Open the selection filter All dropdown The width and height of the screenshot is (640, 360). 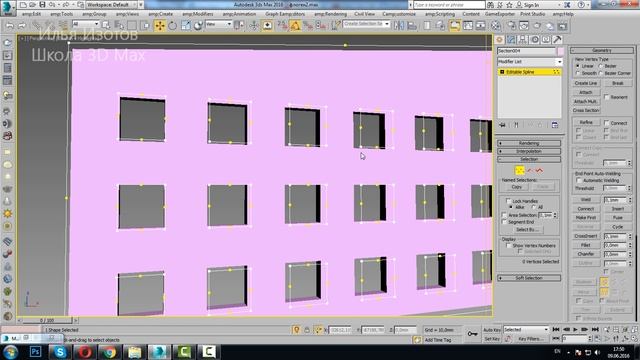(86, 24)
